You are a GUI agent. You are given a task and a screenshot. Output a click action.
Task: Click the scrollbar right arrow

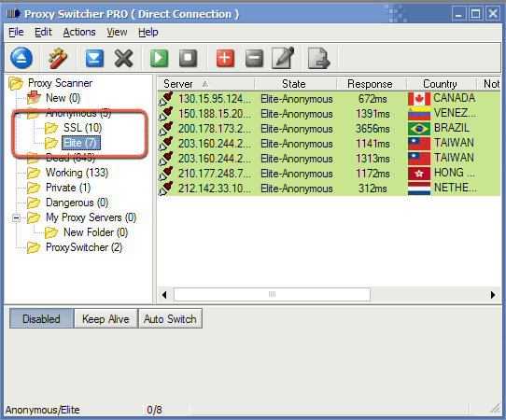point(493,295)
